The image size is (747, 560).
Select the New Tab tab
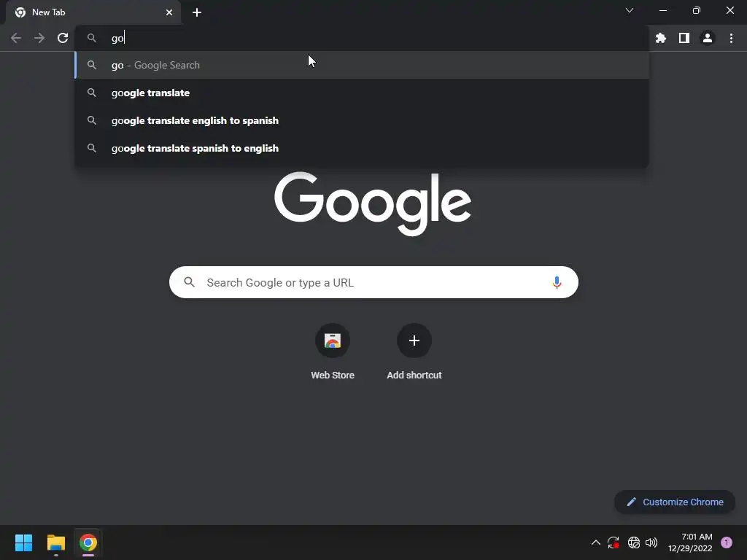[x=93, y=12]
